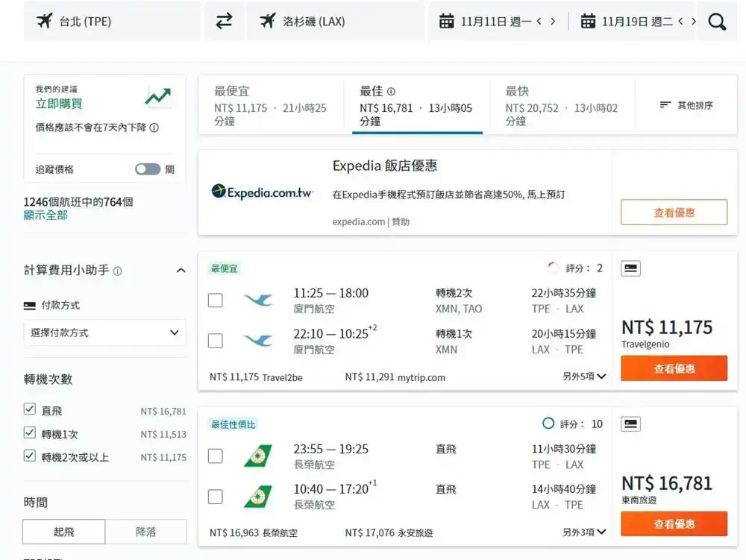
Task: Go to previous departure date arrow
Action: click(539, 22)
